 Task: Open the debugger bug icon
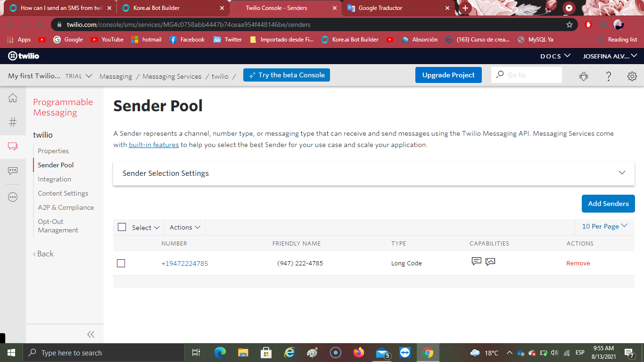[584, 76]
